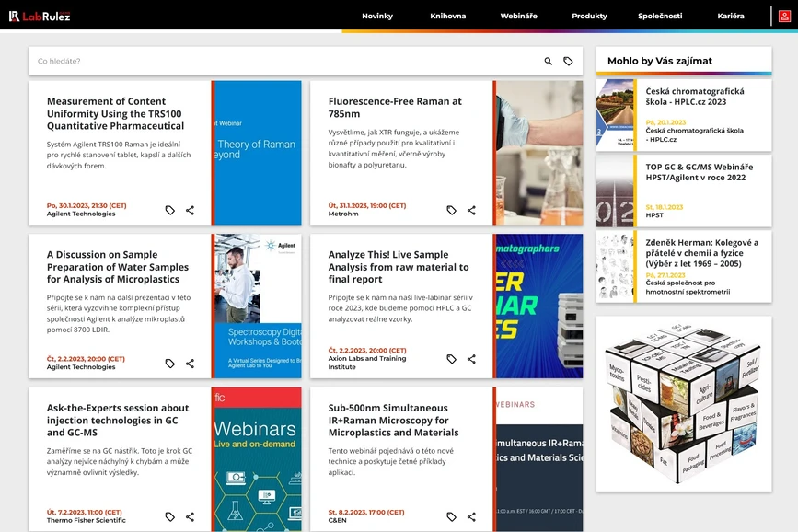
Task: Open tags on the Thermo Fisher GC-MS card
Action: [x=169, y=517]
